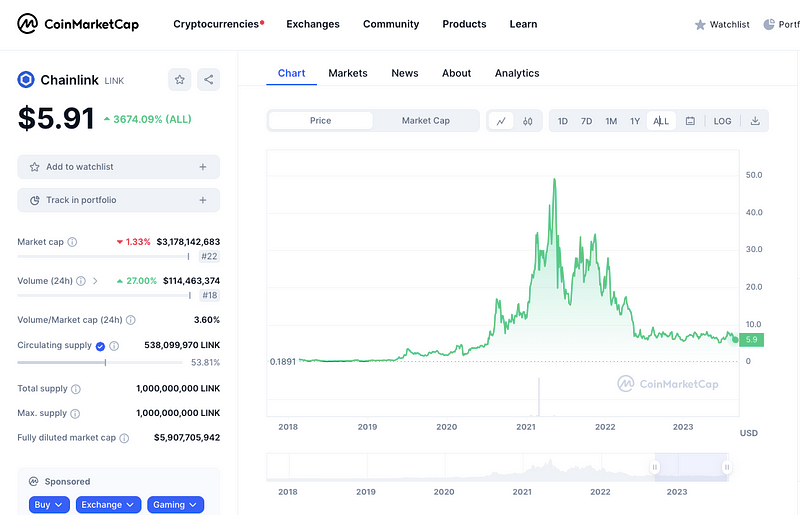Viewport: 800px width, 515px height.
Task: Expand the Gaming dropdown
Action: (x=175, y=505)
